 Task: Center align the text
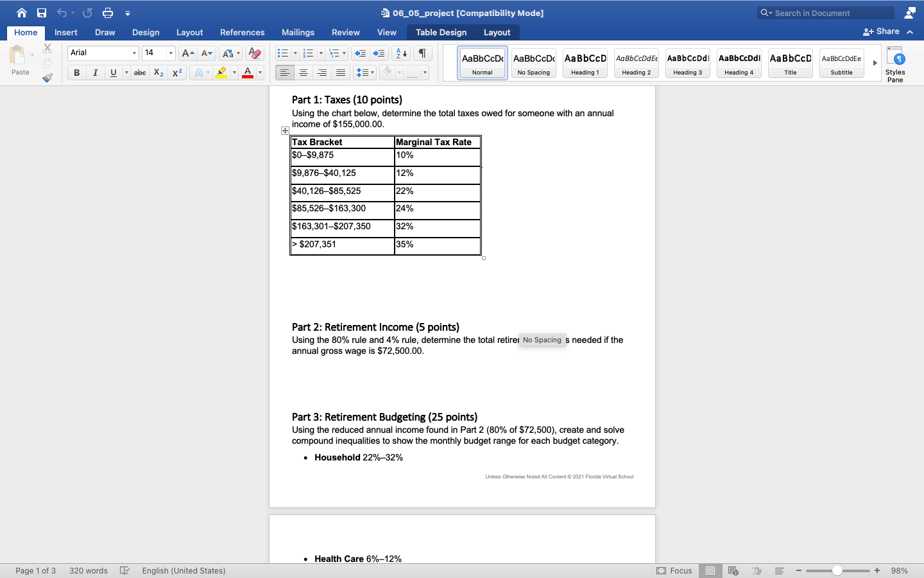click(304, 73)
